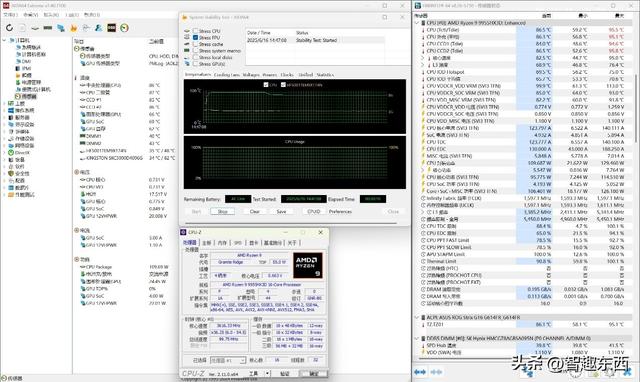640x382 pixels.
Task: Open the 显卡 graphics tab in CPU-Z
Action: tap(253, 243)
